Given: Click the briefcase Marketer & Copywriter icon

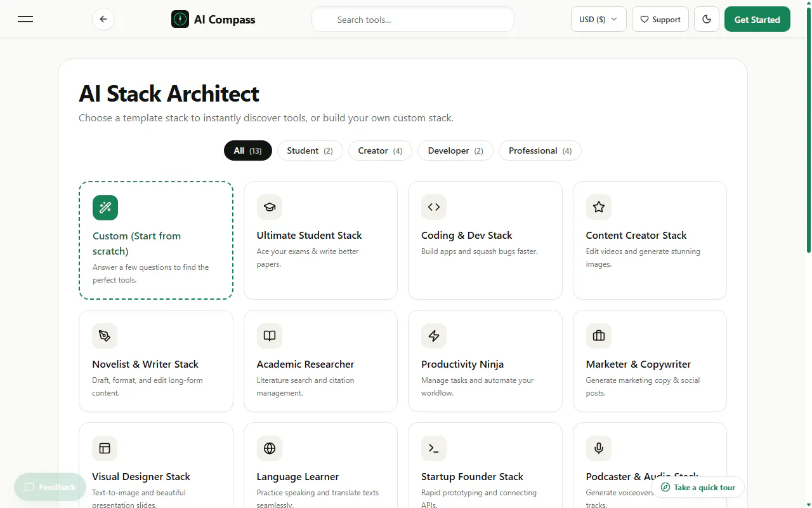Looking at the screenshot, I should 599,336.
